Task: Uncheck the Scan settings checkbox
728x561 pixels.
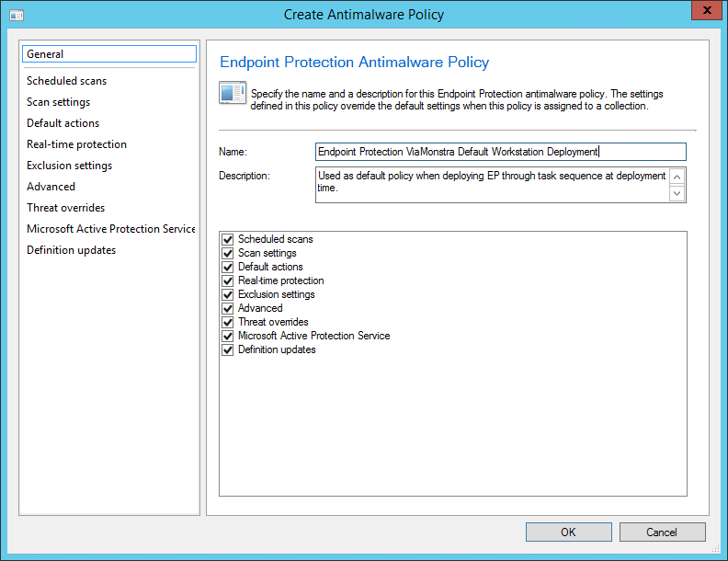Action: (228, 254)
